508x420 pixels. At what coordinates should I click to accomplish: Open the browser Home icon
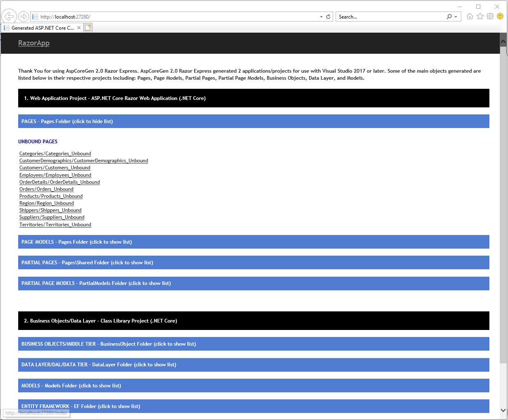click(470, 17)
